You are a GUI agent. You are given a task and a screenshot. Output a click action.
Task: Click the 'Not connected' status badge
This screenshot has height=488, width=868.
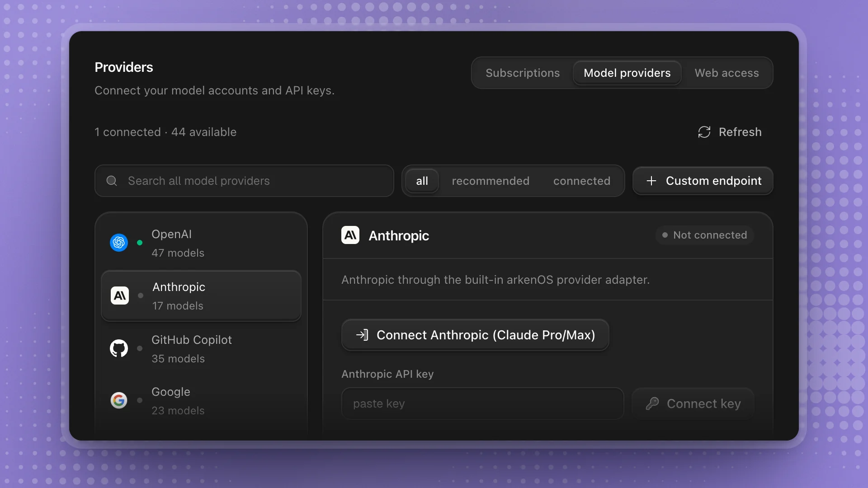tap(704, 235)
